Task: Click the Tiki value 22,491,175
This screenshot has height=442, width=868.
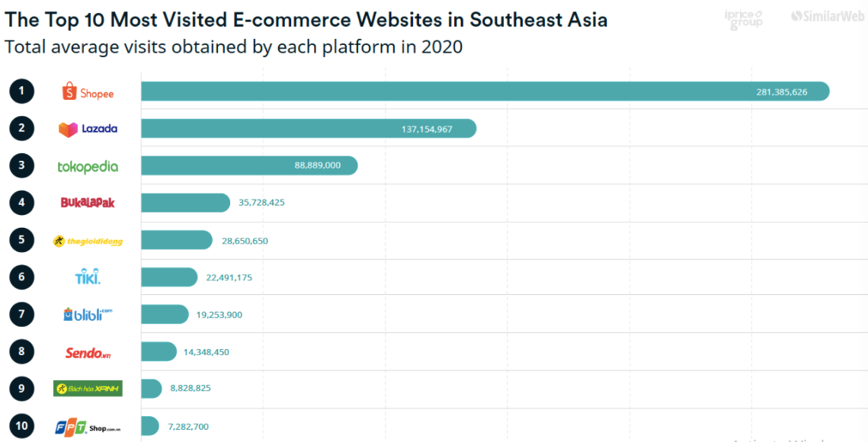Action: click(229, 277)
